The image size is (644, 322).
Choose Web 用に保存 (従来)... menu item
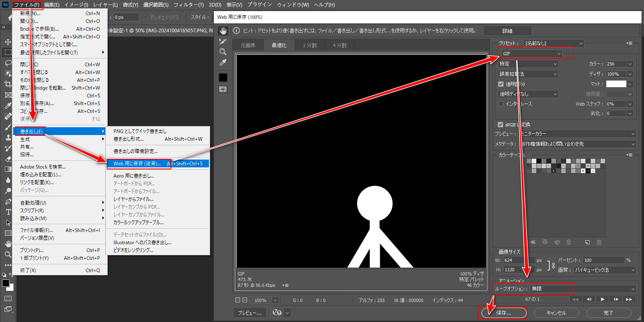click(x=158, y=164)
